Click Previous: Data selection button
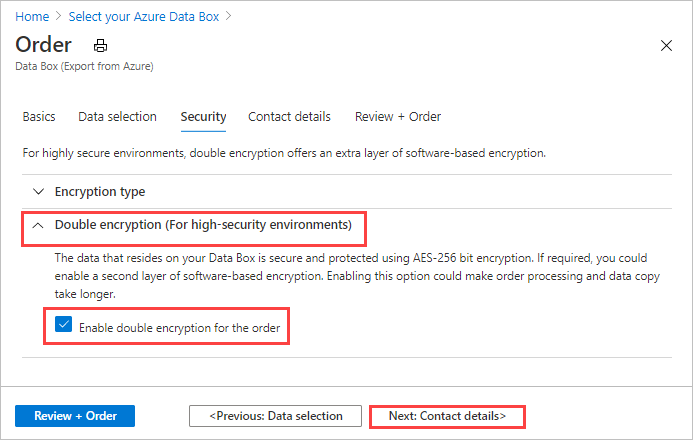Image resolution: width=693 pixels, height=440 pixels. [x=275, y=415]
